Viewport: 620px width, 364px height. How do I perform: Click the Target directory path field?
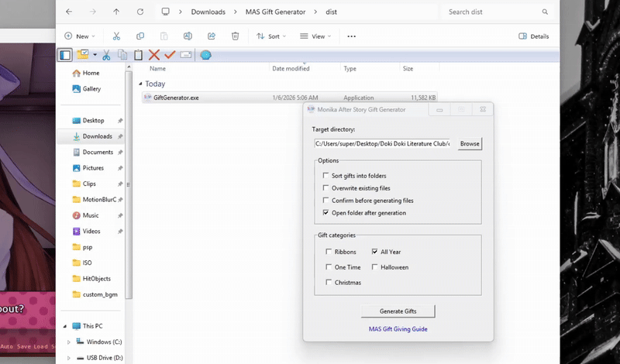click(x=382, y=143)
